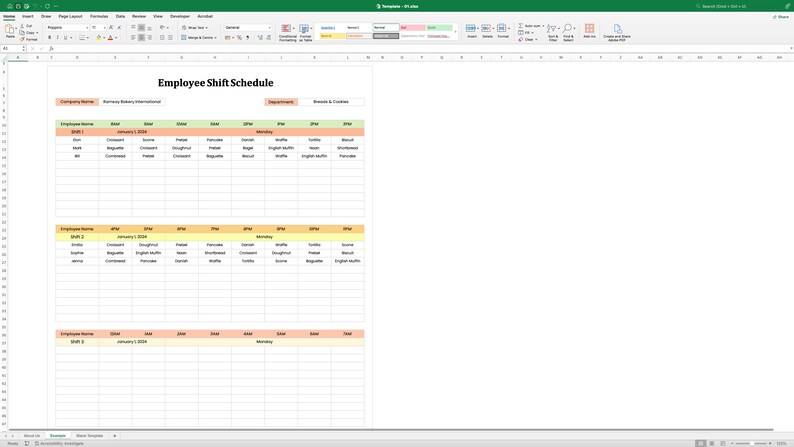
Task: Toggle align text left
Action: click(133, 37)
